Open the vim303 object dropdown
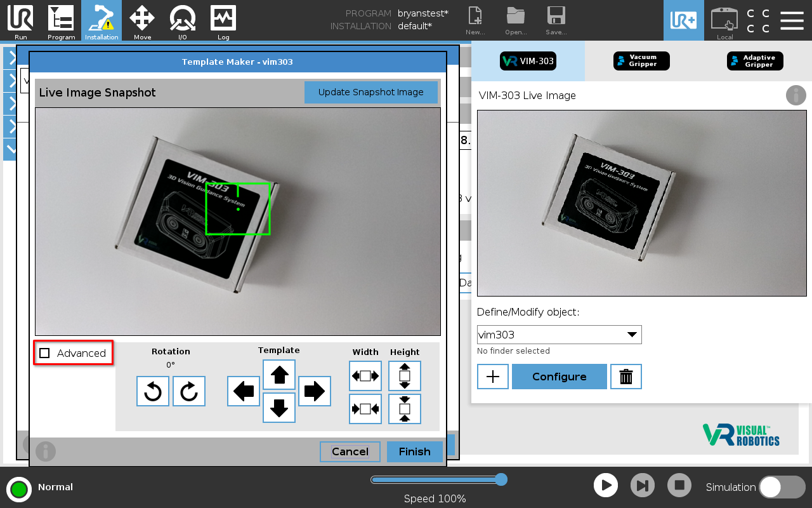The width and height of the screenshot is (812, 508). pyautogui.click(x=560, y=335)
